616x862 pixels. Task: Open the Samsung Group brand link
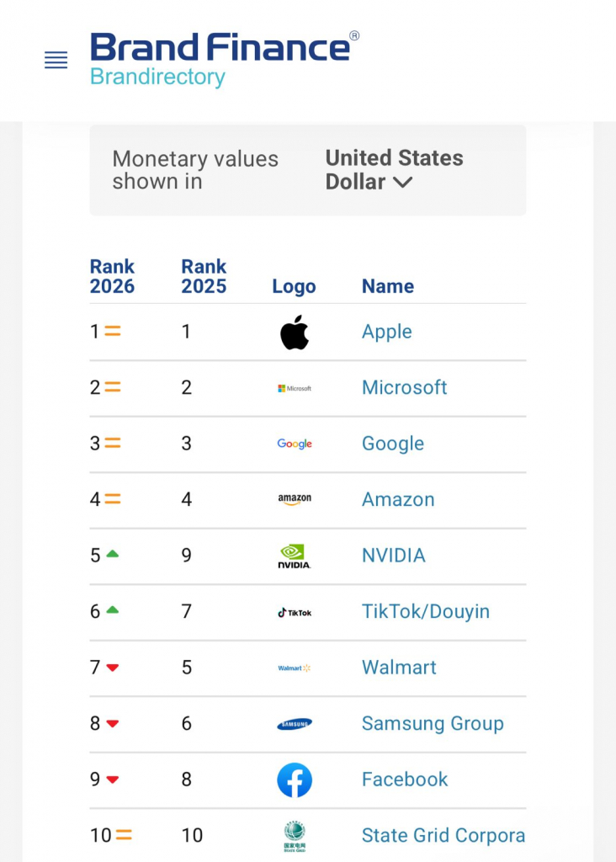(433, 724)
